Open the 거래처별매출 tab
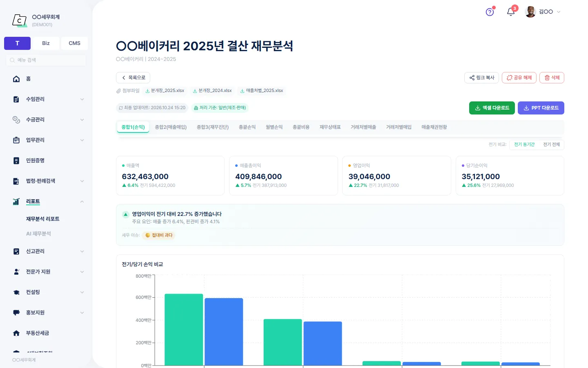Viewport: 588px width, 368px height. pyautogui.click(x=363, y=127)
